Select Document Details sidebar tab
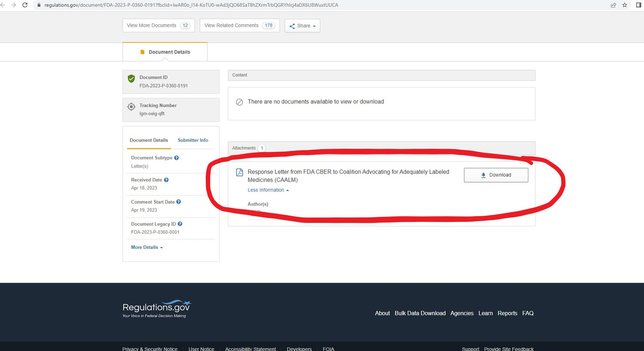The width and height of the screenshot is (644, 351). click(x=149, y=140)
